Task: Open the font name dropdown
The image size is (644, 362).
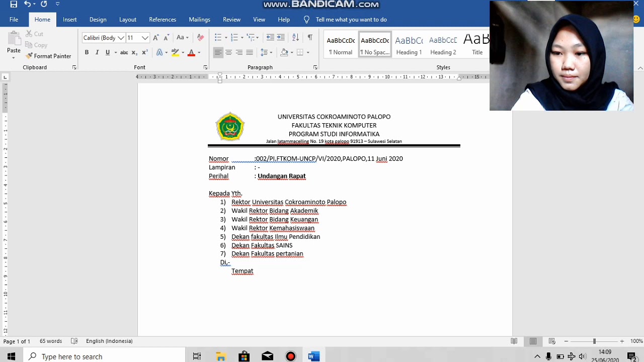Action: (x=121, y=38)
